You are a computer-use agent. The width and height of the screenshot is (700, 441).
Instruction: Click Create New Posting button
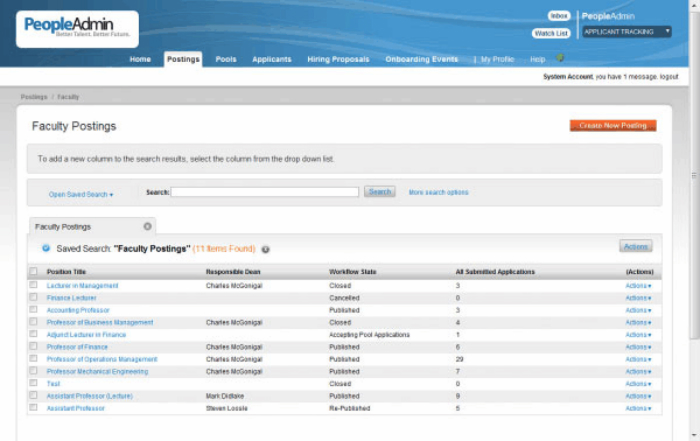[613, 126]
